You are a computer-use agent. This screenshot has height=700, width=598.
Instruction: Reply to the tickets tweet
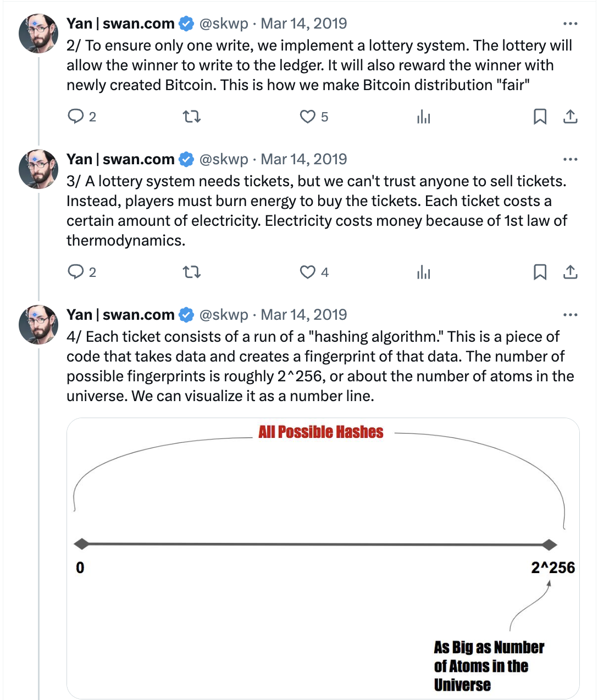(77, 272)
